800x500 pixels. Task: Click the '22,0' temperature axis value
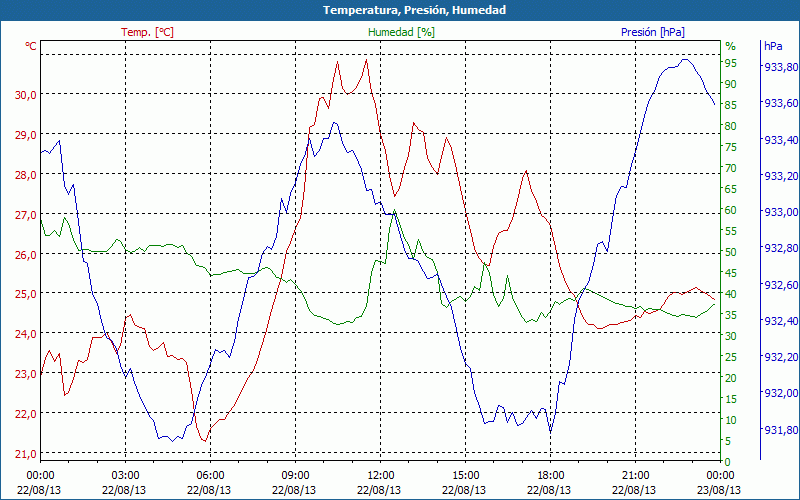coord(25,414)
